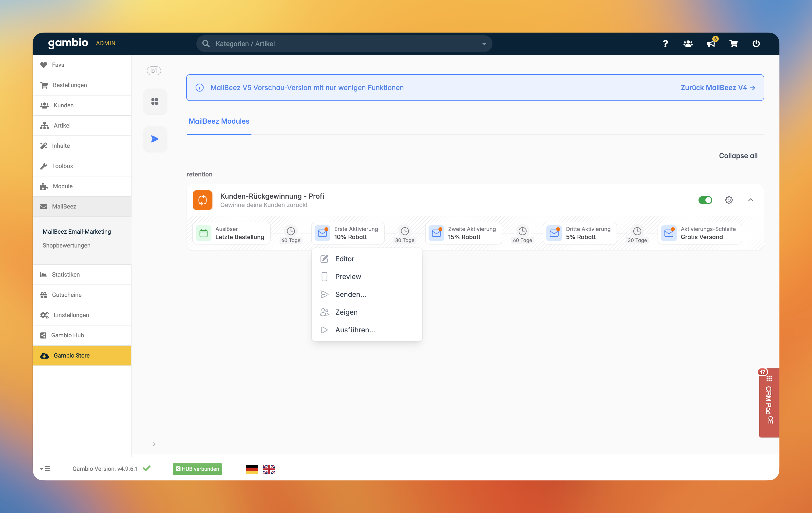Viewport: 812px width, 513px height.
Task: Expand the secondary sidebar arrow
Action: pyautogui.click(x=154, y=444)
